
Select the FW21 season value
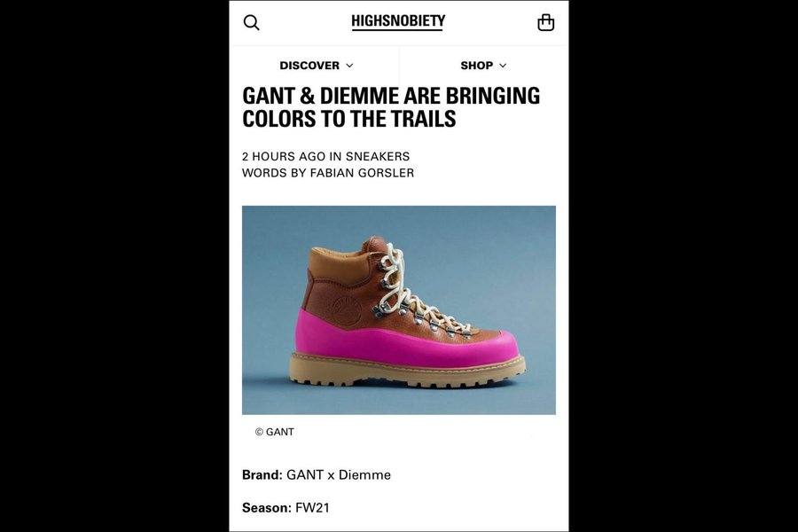click(x=312, y=508)
